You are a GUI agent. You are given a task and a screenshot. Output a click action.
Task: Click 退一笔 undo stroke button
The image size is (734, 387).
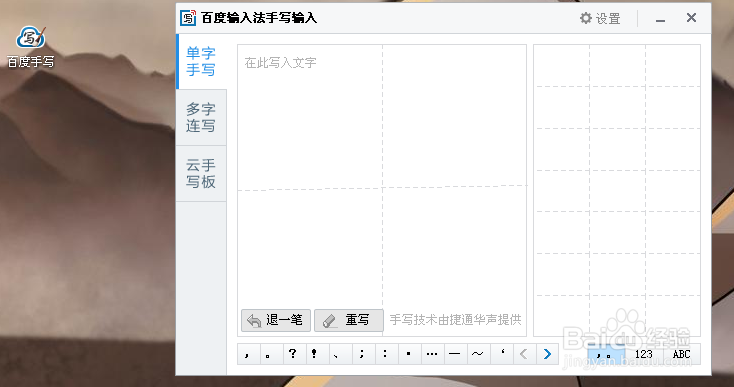coord(276,321)
